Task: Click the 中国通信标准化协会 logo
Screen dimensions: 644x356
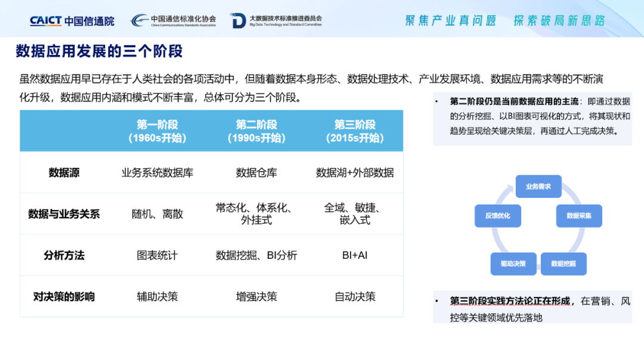Action: (173, 21)
